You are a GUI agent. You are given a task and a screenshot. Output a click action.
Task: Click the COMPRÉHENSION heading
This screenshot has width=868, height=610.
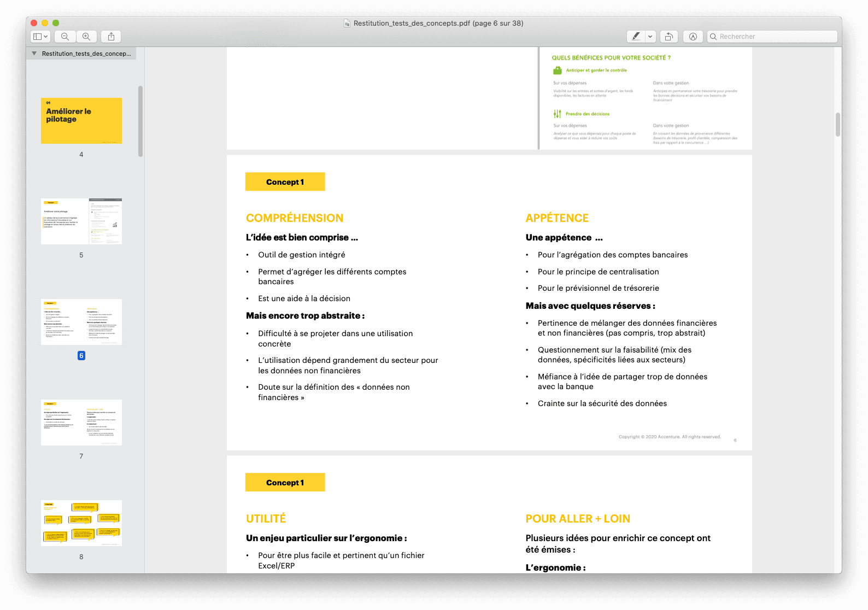pyautogui.click(x=295, y=218)
